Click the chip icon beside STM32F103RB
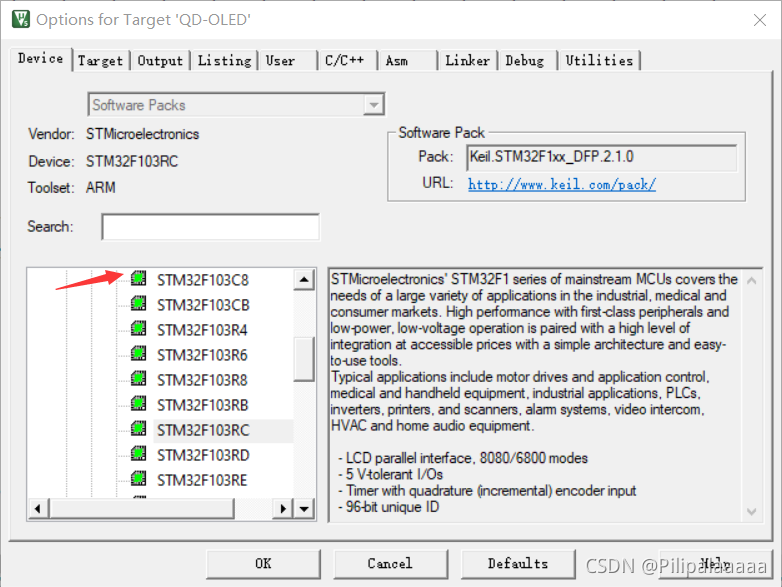The width and height of the screenshot is (782, 587). tap(139, 403)
